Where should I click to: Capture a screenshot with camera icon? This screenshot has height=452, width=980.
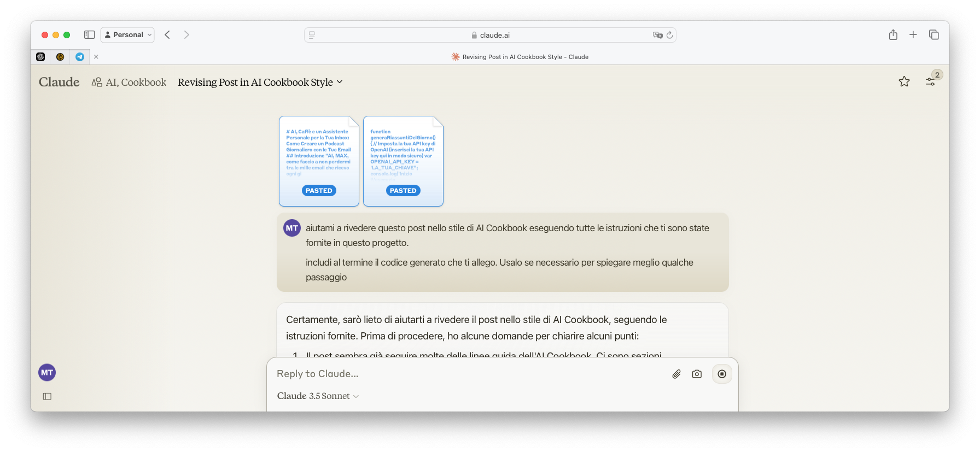(x=697, y=374)
